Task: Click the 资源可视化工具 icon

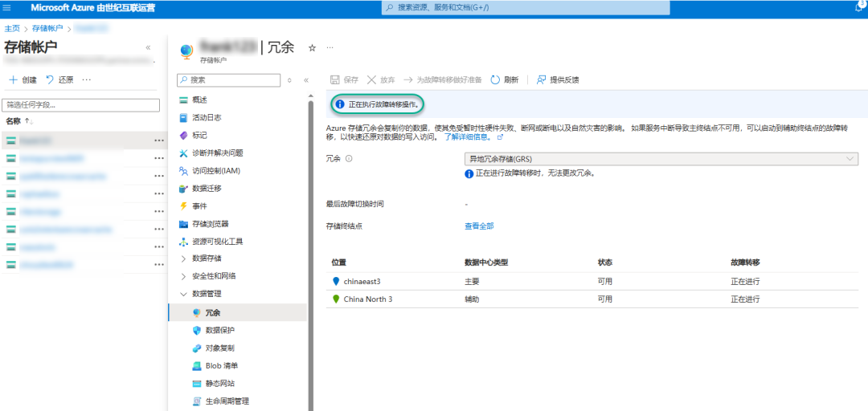Action: coord(184,242)
